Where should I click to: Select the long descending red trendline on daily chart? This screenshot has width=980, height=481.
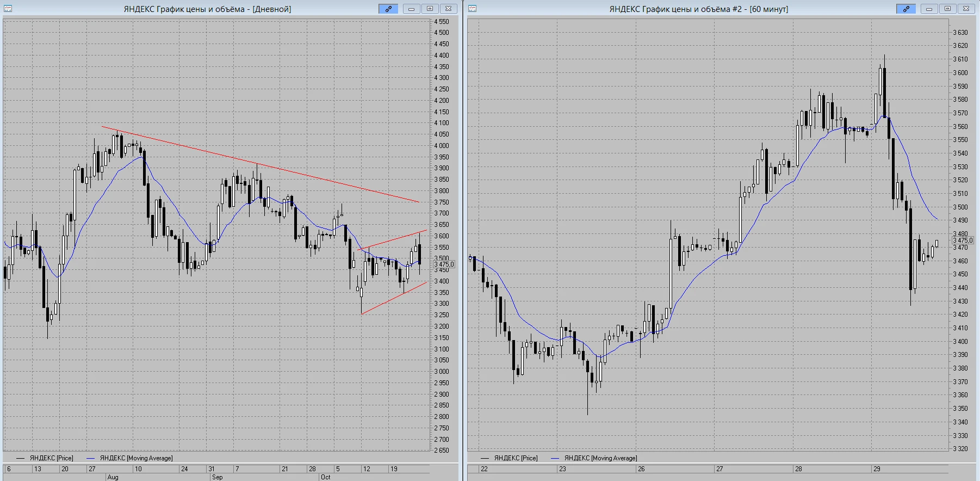pos(260,164)
